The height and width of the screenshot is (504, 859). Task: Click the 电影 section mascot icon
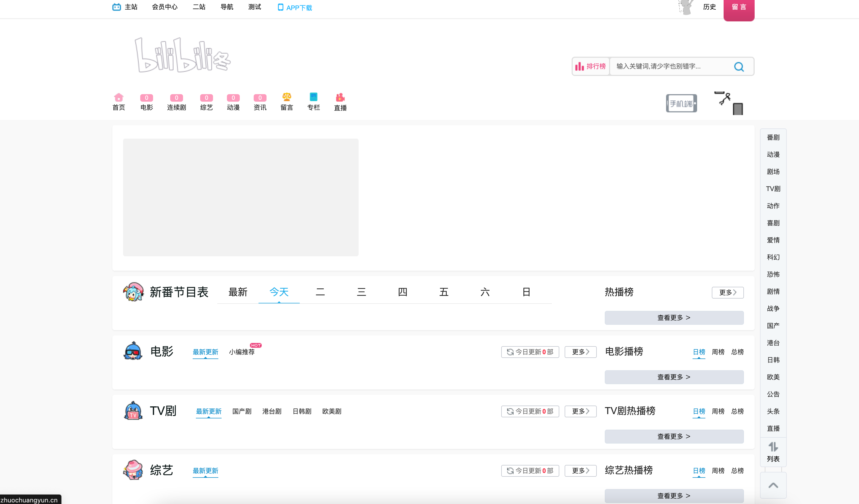(133, 351)
